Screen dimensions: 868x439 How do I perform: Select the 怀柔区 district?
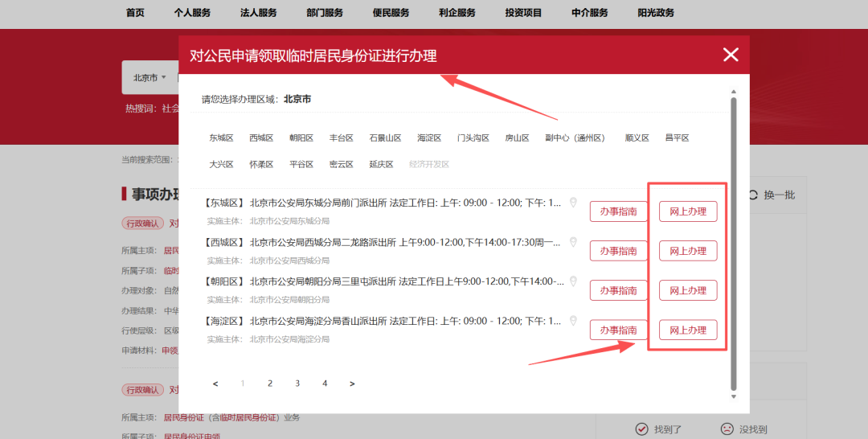click(x=261, y=164)
